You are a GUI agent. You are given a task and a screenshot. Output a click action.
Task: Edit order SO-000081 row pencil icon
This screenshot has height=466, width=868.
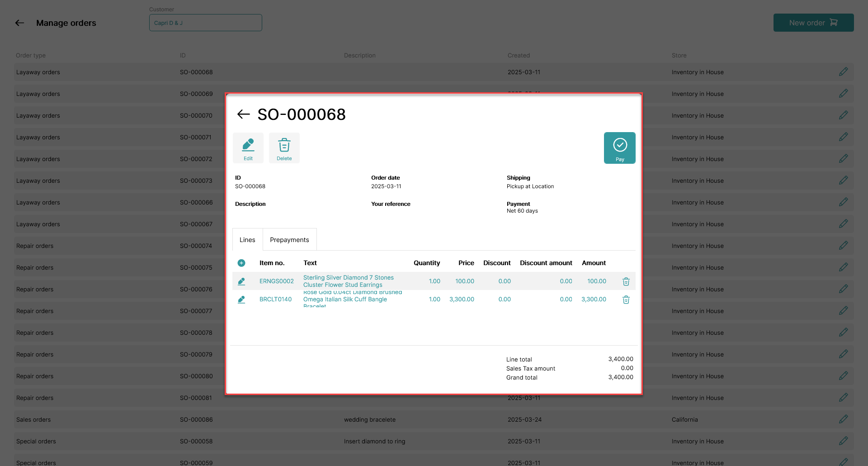click(x=844, y=398)
